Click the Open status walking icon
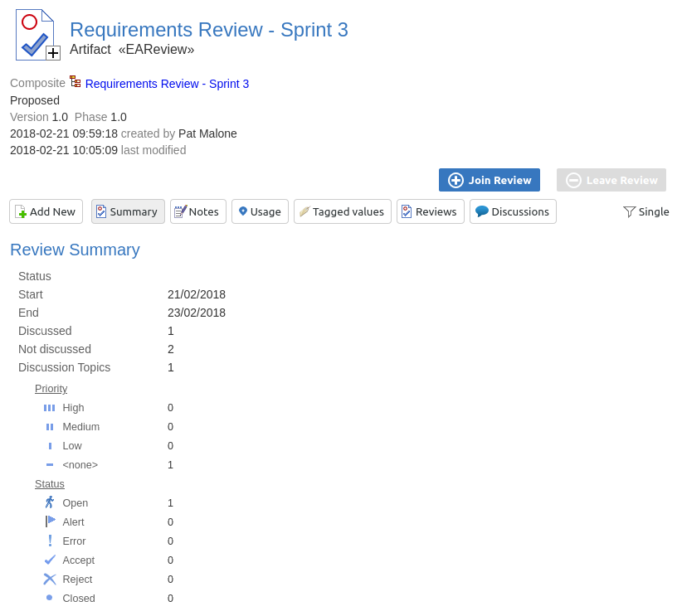Screen dimensions: 682x616 coord(50,502)
